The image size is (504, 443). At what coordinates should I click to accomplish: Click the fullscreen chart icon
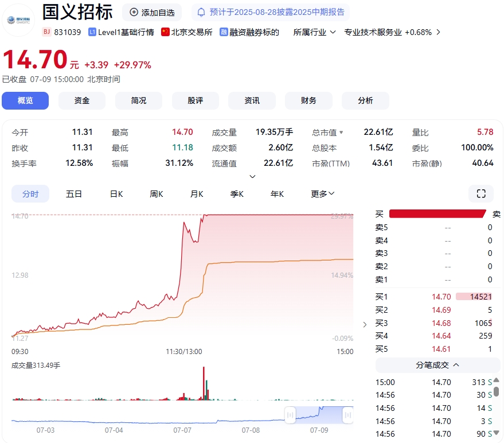[480, 194]
